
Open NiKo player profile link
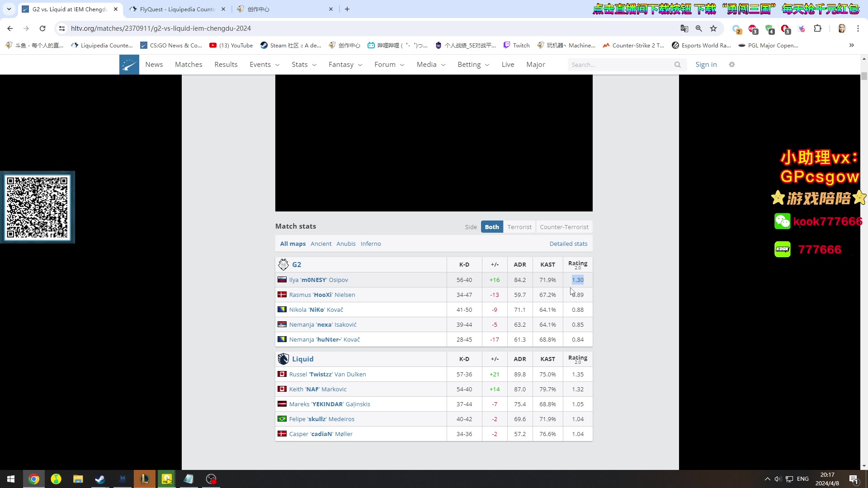[x=316, y=310]
